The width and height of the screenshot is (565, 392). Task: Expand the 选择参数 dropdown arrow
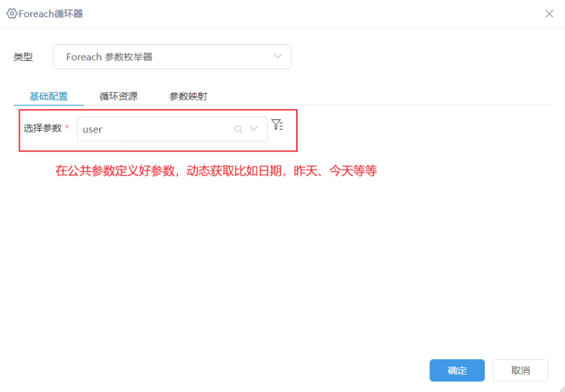click(254, 129)
